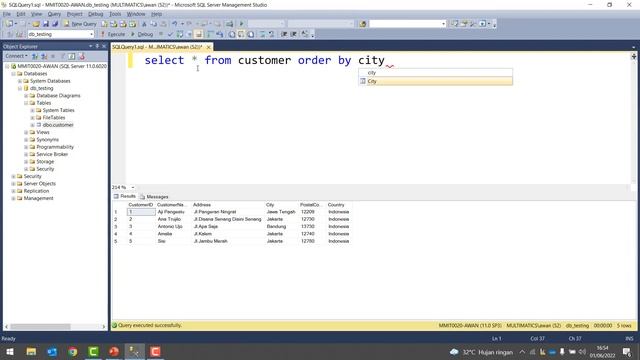
Task: Select the Server Objects tree item
Action: 40,184
